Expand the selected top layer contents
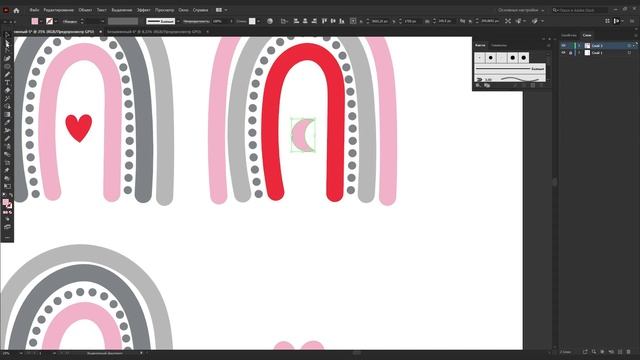 [x=579, y=46]
